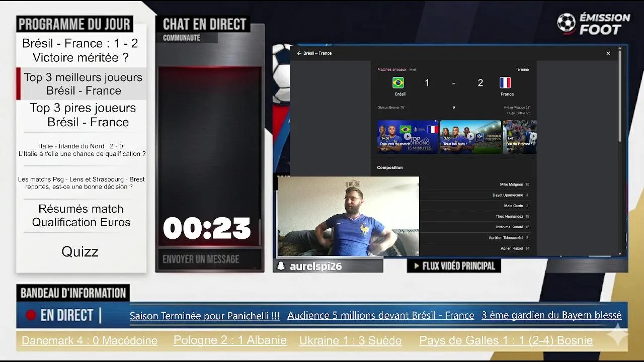The image size is (644, 362).
Task: Click the play icon on Flux Vidéo Principal
Action: click(x=416, y=266)
